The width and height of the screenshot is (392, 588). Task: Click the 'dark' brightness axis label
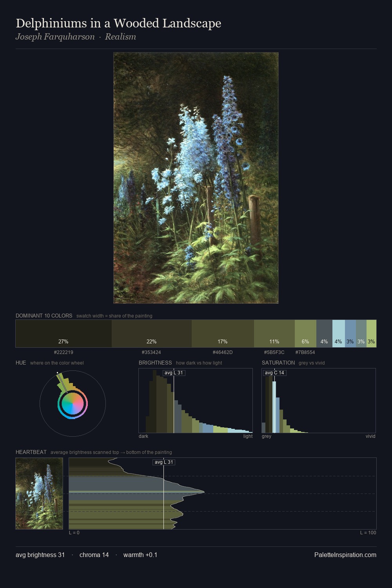point(143,436)
